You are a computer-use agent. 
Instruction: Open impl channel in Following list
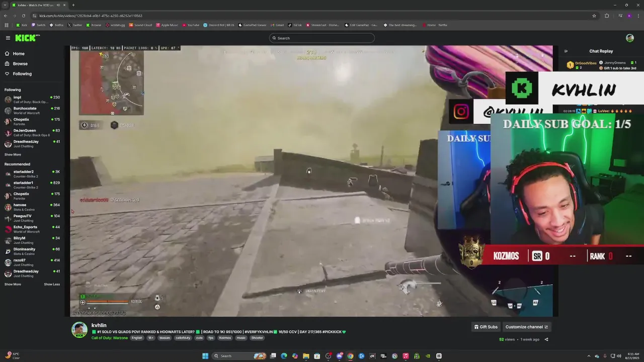(x=32, y=100)
